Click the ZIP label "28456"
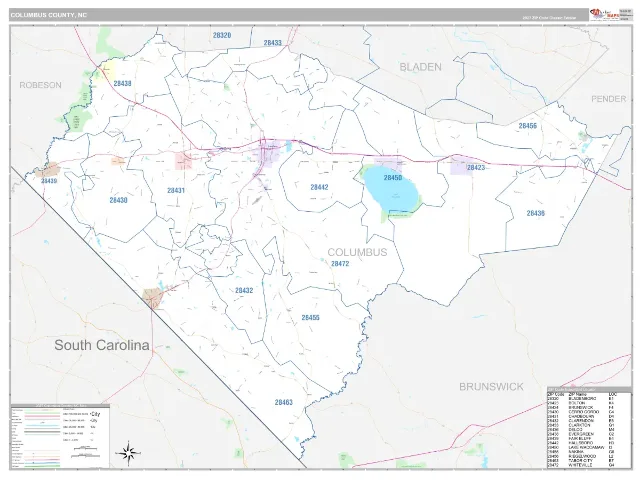640x480 pixels. 528,126
